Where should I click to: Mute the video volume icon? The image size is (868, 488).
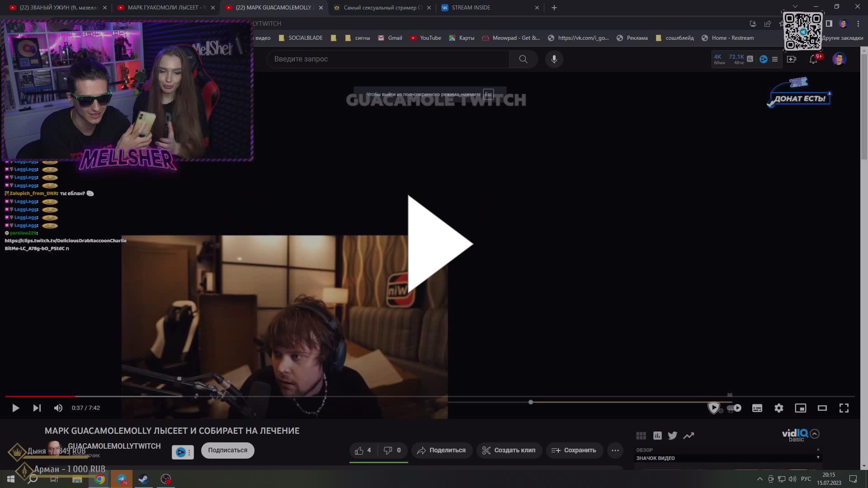coord(58,408)
